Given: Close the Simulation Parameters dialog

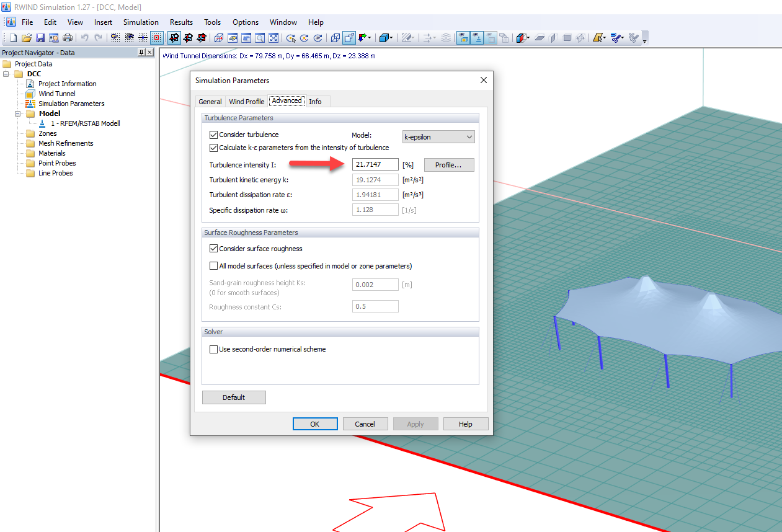Looking at the screenshot, I should pos(484,80).
